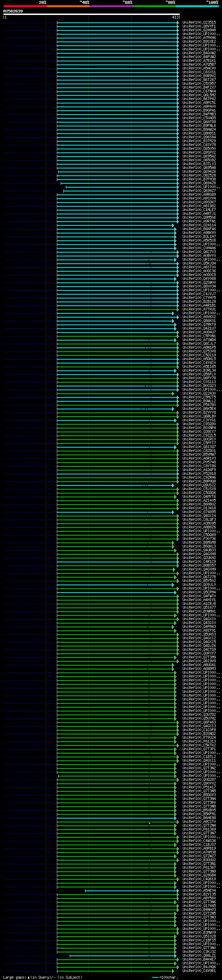Select label UniRef100_B3TLY3
The image size is (222, 980).
pyautogui.click(x=199, y=164)
